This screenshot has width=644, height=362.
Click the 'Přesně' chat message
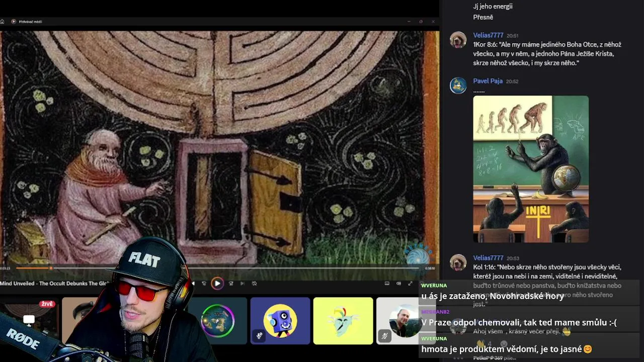click(x=483, y=17)
